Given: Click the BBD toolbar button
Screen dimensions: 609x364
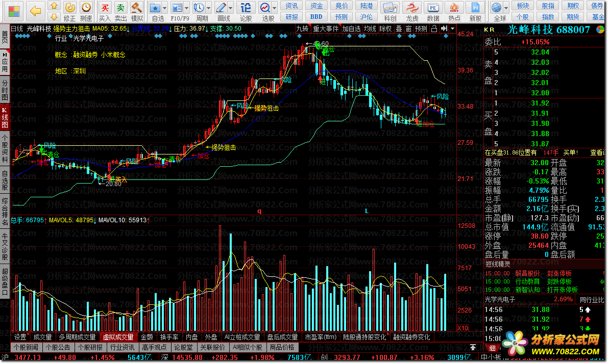Looking at the screenshot, I should click(x=316, y=17).
